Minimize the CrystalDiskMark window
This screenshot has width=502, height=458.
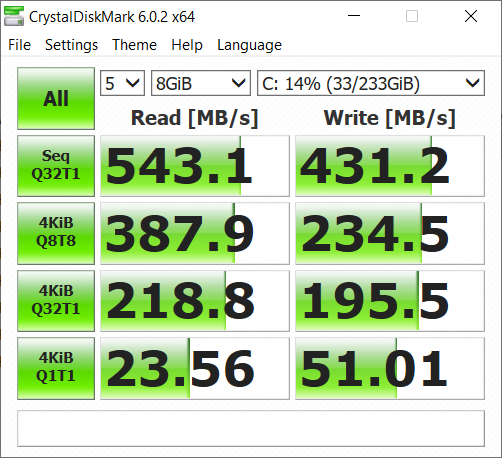click(354, 16)
